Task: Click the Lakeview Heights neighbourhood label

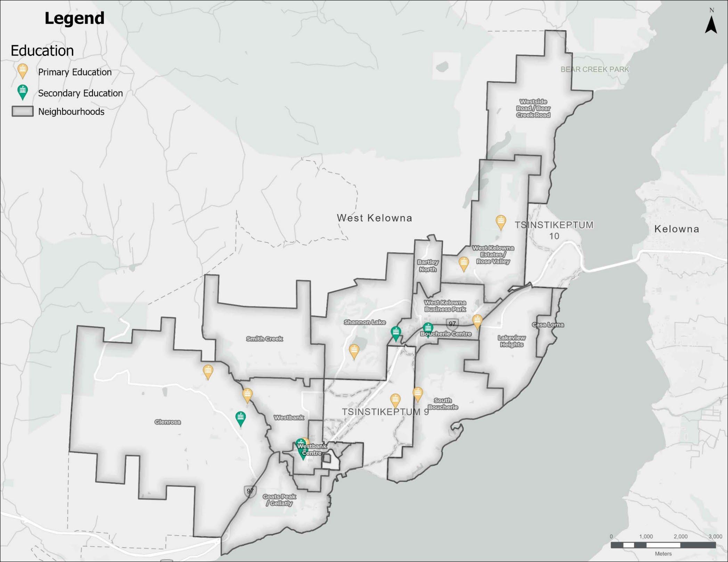Action: tap(512, 341)
